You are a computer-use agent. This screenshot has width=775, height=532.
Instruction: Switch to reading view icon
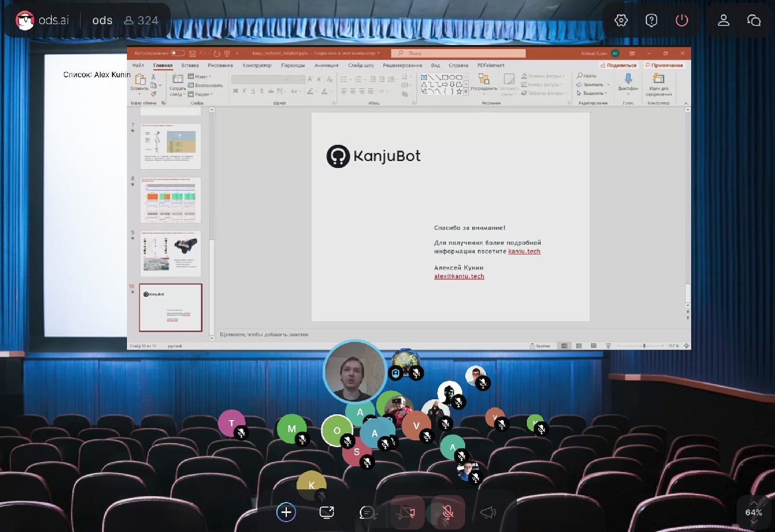pyautogui.click(x=593, y=346)
